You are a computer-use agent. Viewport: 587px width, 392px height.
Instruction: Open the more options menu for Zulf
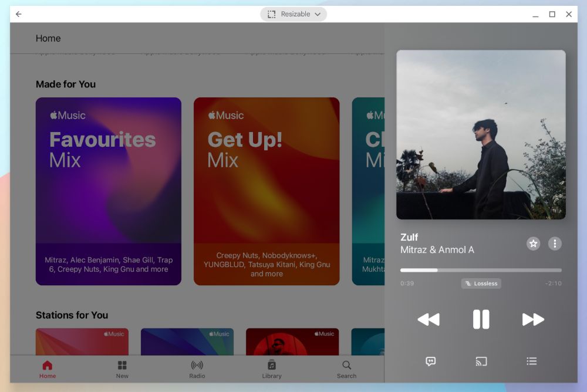coord(555,244)
